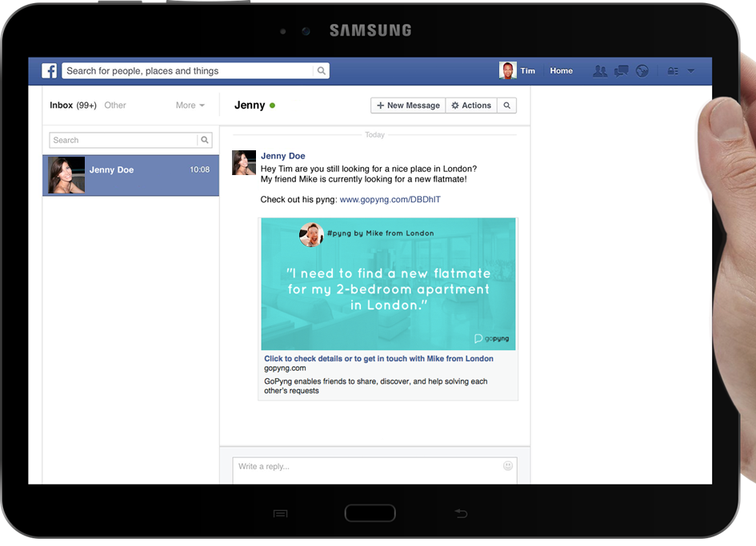Click Mike's avatar in the pyng card
This screenshot has height=546, width=756.
click(311, 235)
